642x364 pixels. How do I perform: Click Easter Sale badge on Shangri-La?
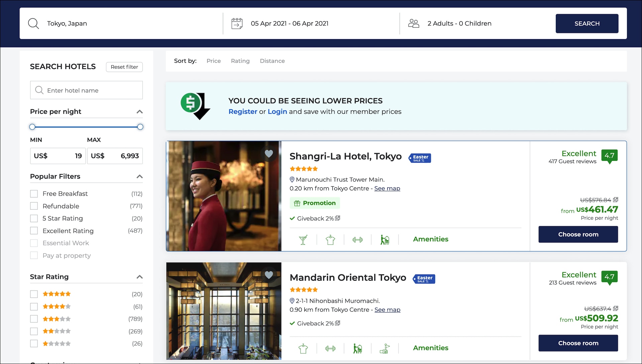point(420,158)
